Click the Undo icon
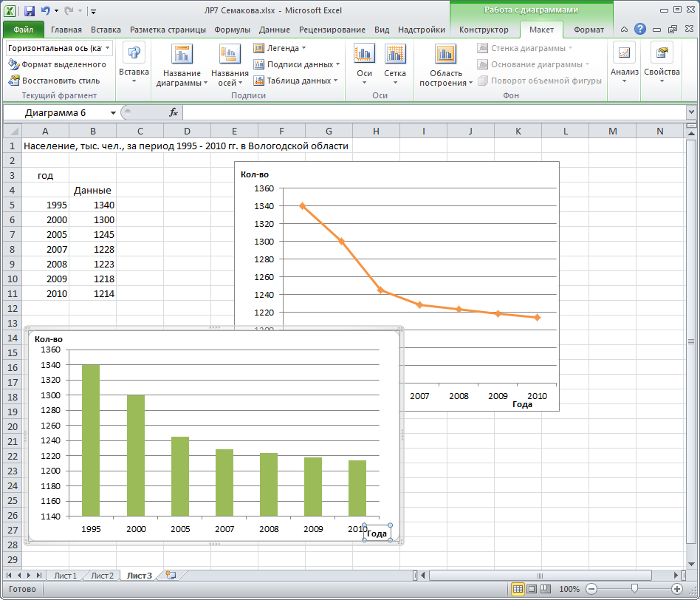 tap(45, 11)
